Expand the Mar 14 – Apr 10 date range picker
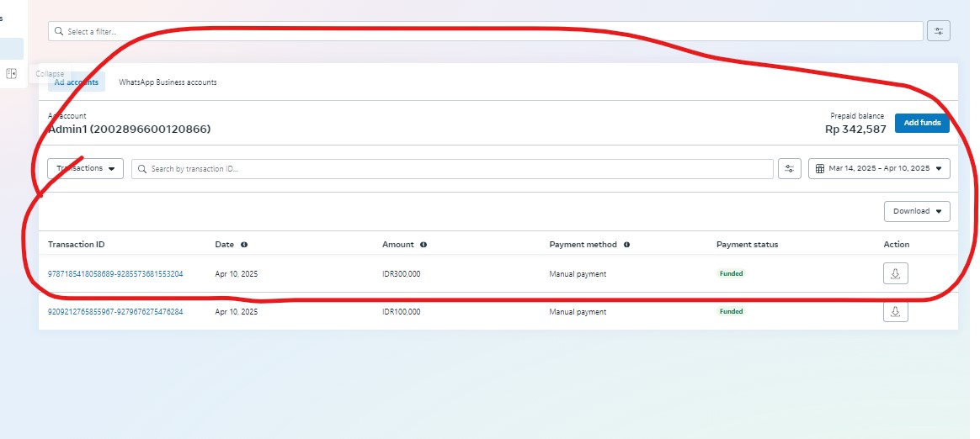The width and height of the screenshot is (980, 439). click(879, 168)
